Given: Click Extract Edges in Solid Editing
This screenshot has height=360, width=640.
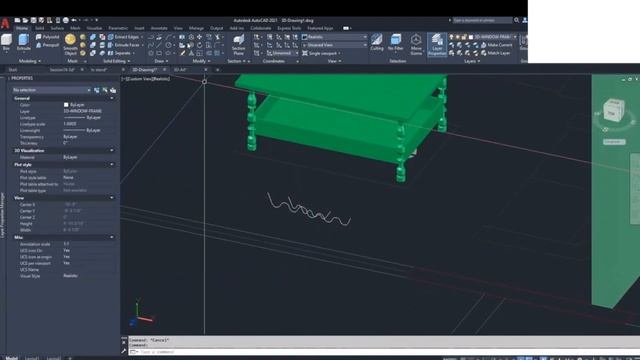Looking at the screenshot, I should 123,37.
